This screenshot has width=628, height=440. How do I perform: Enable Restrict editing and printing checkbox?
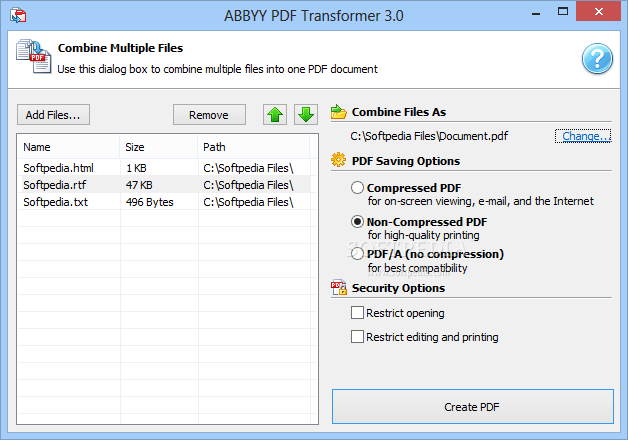tap(357, 337)
